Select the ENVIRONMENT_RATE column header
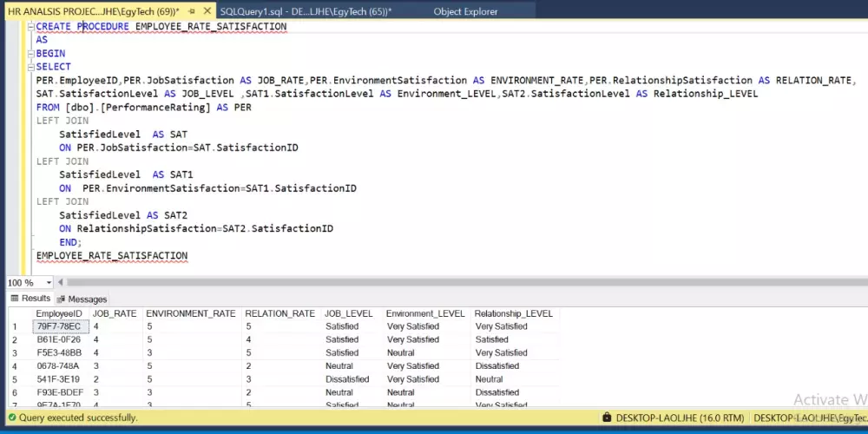The height and width of the screenshot is (434, 868). click(x=191, y=314)
